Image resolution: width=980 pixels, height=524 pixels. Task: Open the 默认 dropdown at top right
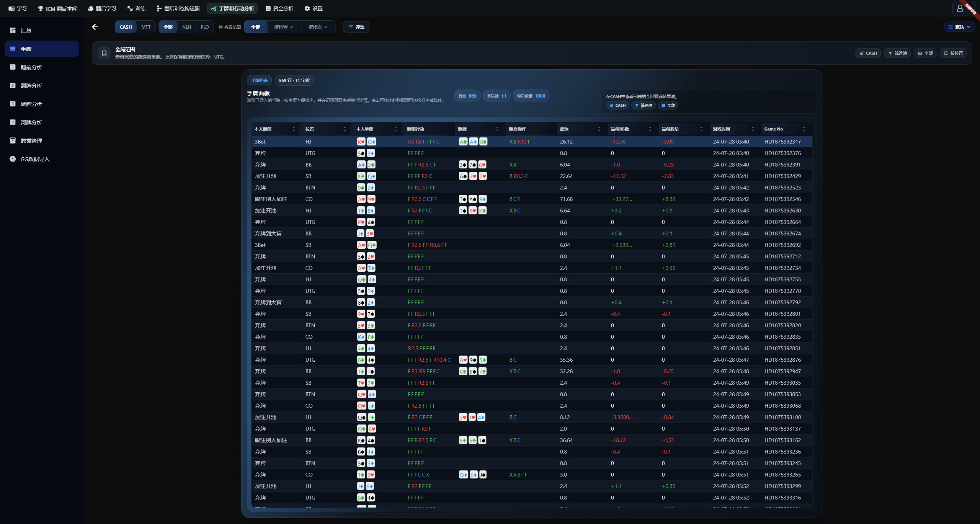point(959,27)
